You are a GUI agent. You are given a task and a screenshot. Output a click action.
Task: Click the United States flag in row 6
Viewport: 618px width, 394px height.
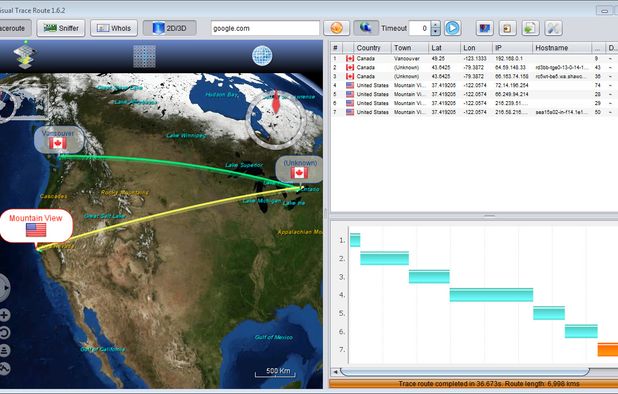(350, 103)
